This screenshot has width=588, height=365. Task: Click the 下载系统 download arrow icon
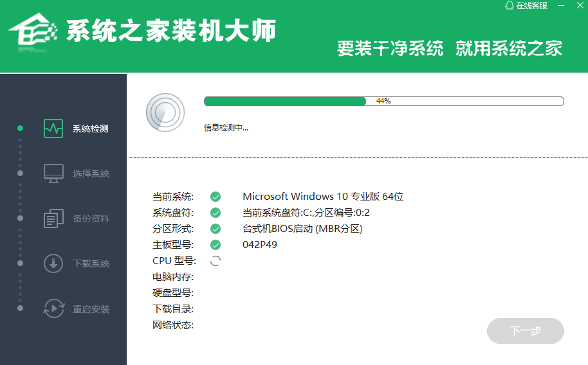[53, 263]
